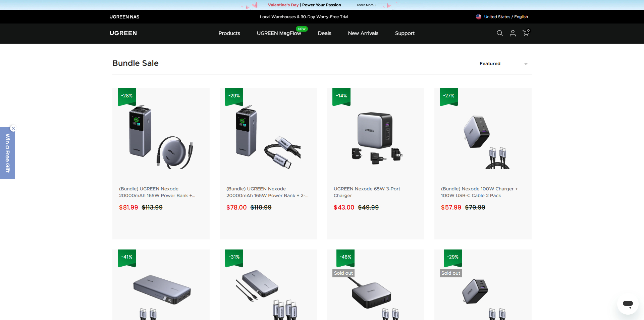Open the Products menu
644x320 pixels.
click(x=229, y=33)
